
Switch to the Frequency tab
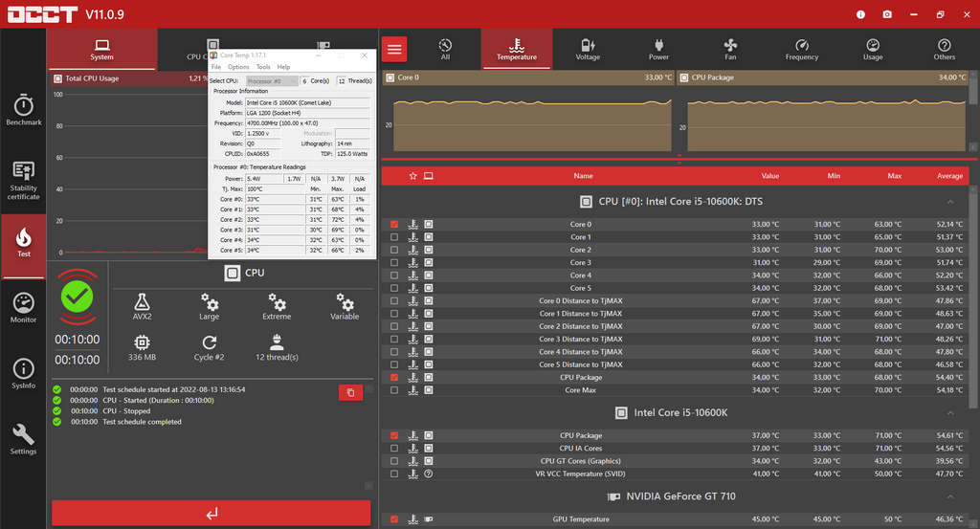coord(802,50)
